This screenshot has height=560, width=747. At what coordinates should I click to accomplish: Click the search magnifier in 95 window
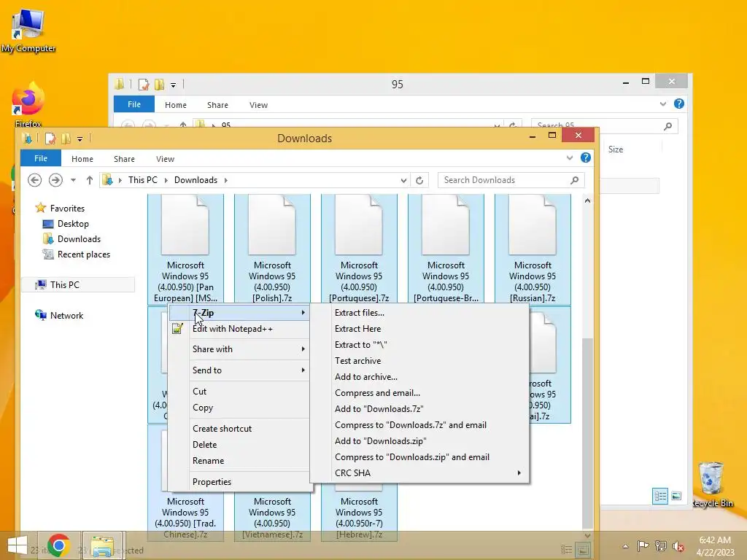coord(668,126)
